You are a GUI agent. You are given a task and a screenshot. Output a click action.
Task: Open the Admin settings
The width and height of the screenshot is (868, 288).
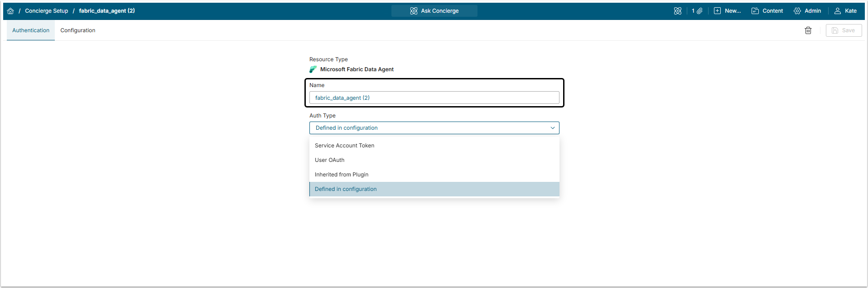(x=807, y=11)
